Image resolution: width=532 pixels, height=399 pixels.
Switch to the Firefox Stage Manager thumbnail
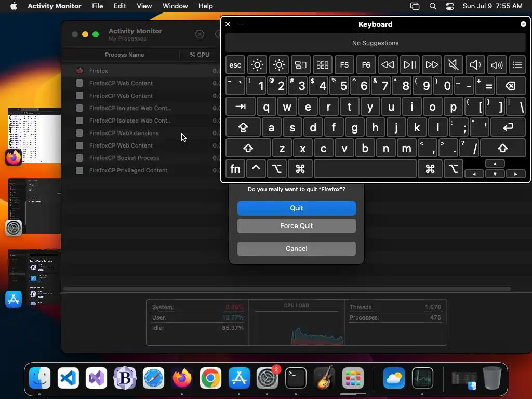[34, 136]
